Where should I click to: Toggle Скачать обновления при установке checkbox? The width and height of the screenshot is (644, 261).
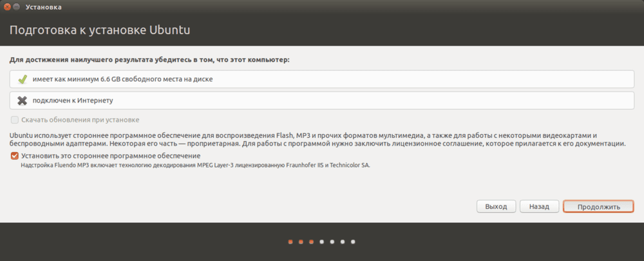point(15,120)
